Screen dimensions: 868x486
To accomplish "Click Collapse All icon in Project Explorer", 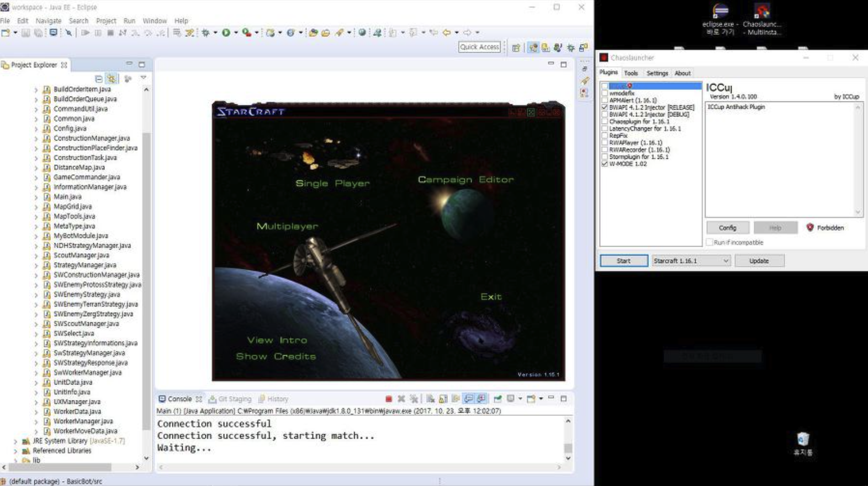I will [x=98, y=79].
